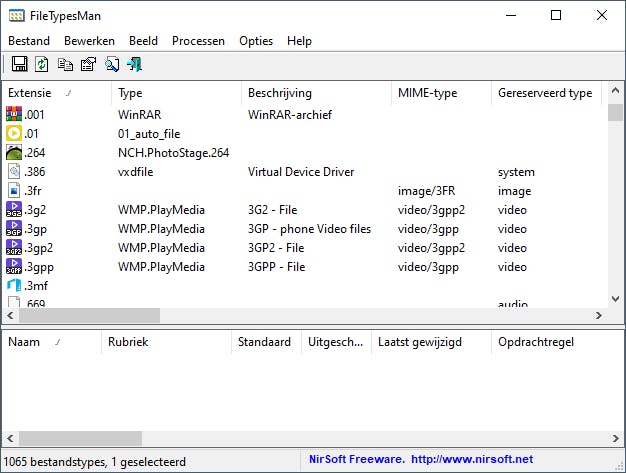The image size is (626, 473).
Task: Click the Find (magnifier) toolbar icon
Action: 112,65
